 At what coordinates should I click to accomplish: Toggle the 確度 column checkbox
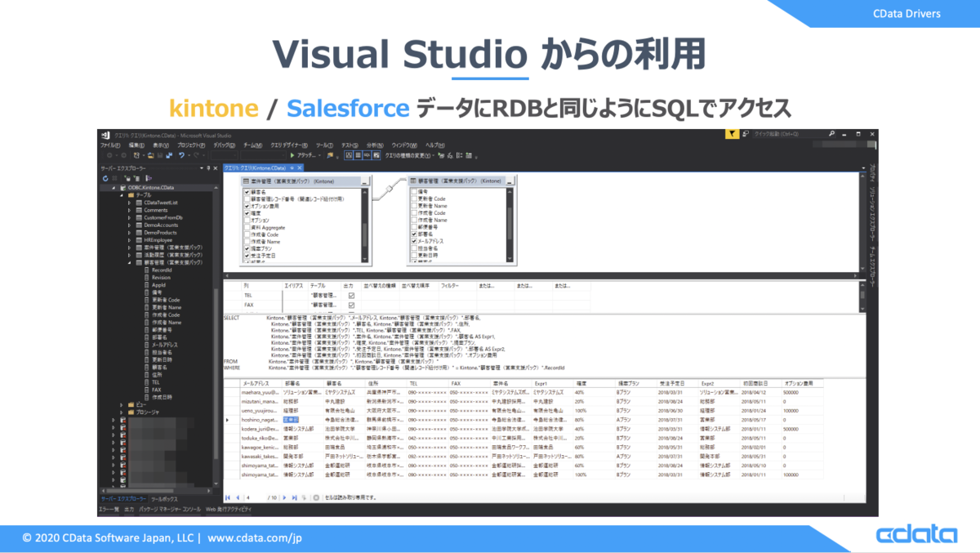247,213
